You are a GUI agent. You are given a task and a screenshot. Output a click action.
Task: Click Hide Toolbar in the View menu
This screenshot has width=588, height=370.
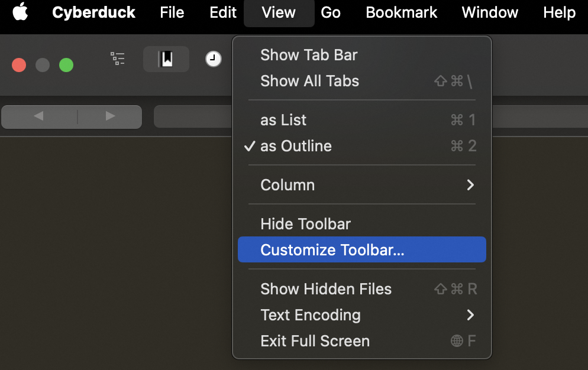click(x=305, y=224)
